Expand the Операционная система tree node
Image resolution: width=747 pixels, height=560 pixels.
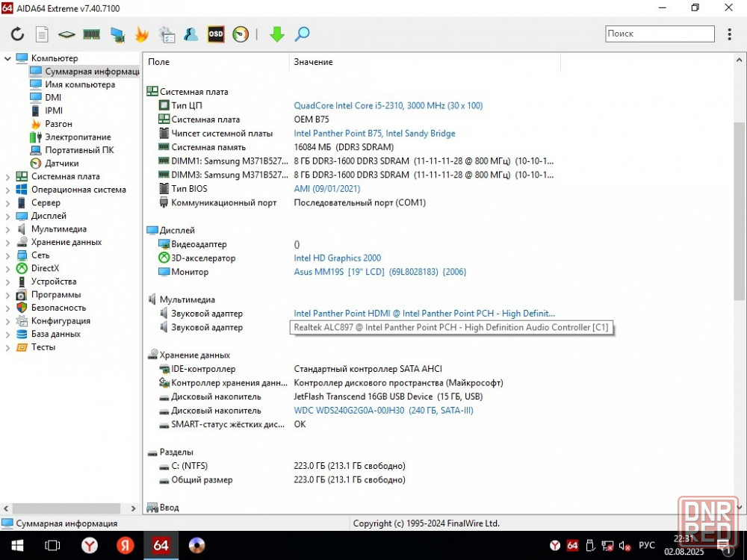7,190
